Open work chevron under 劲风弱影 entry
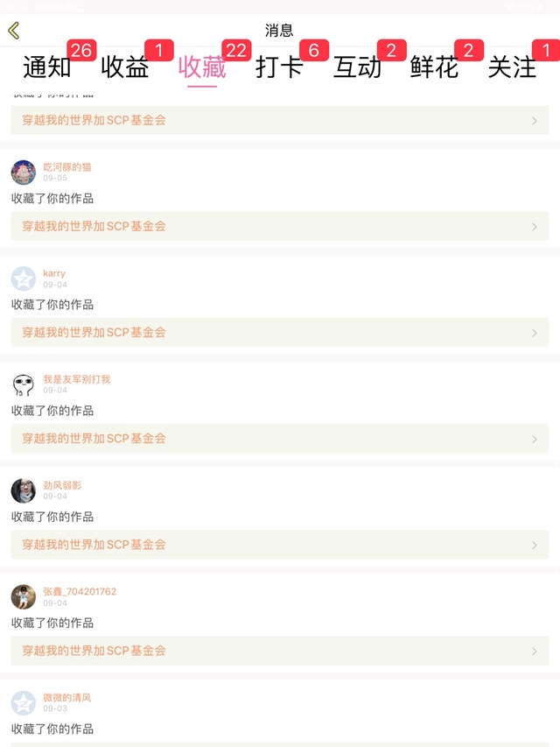 535,545
